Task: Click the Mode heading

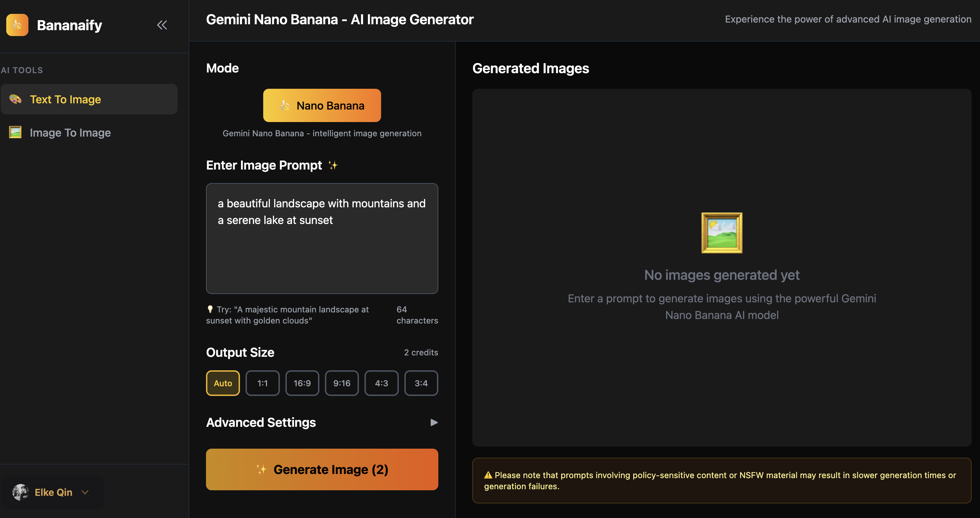Action: 222,68
